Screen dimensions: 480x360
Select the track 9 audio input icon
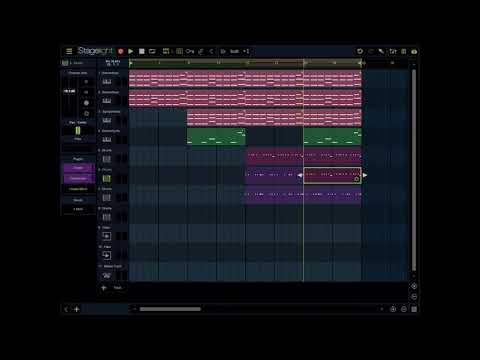(107, 236)
